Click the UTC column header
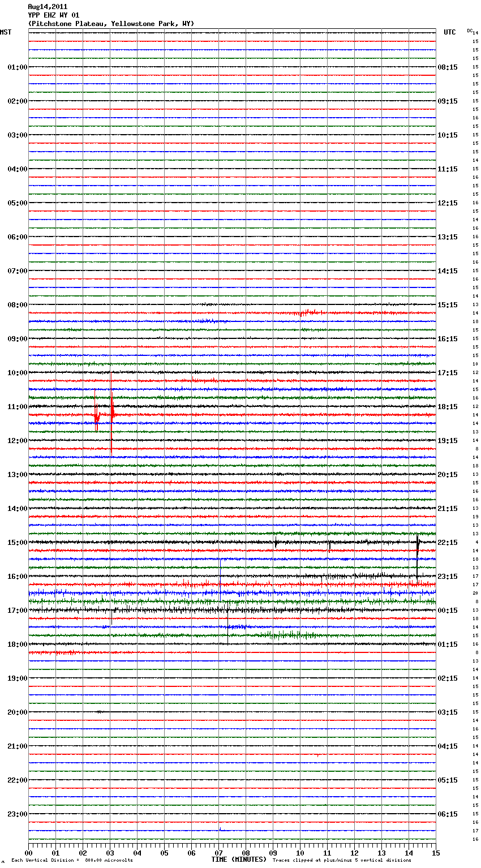Viewport: 481px width, 868px height. pyautogui.click(x=450, y=32)
